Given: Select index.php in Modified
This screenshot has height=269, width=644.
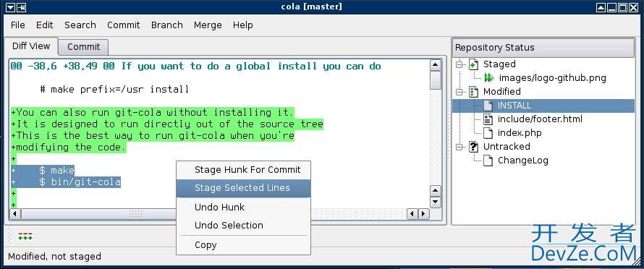Looking at the screenshot, I should point(520,133).
